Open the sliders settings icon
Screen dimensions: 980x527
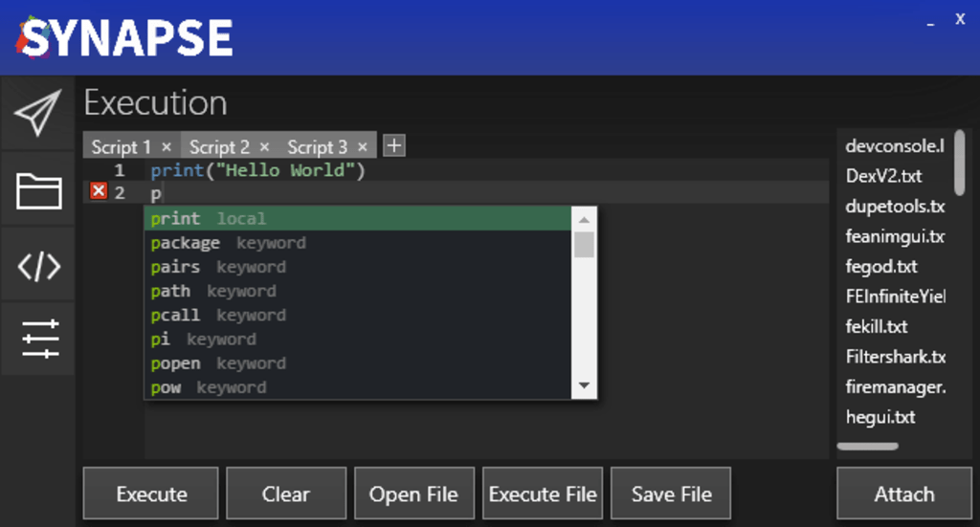pyautogui.click(x=37, y=339)
